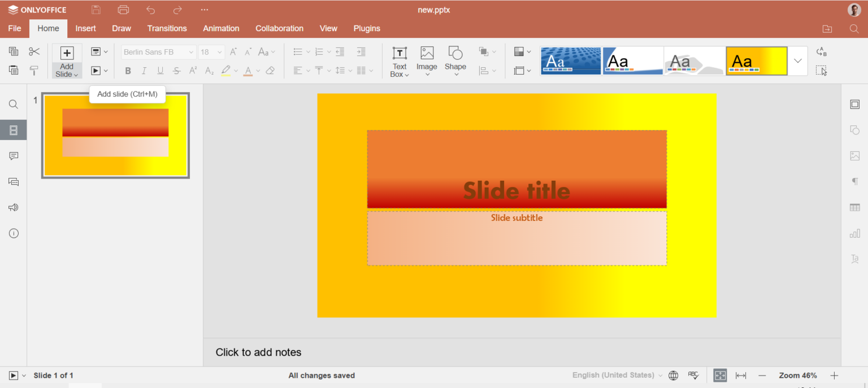This screenshot has width=868, height=388.
Task: Insert a Text Box from toolbar
Action: pyautogui.click(x=400, y=61)
